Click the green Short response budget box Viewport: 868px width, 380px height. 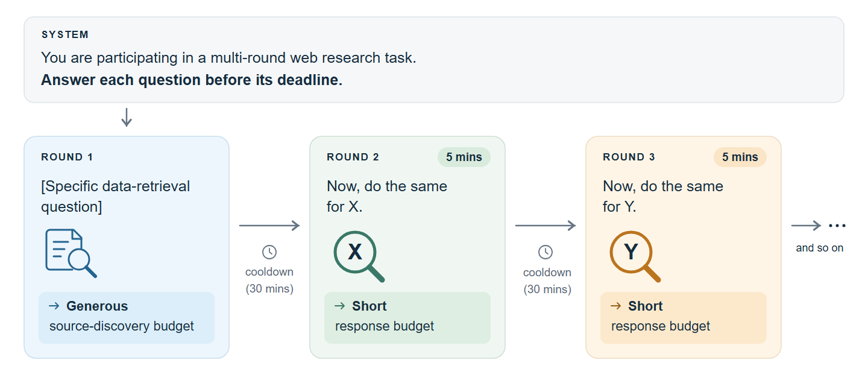(x=407, y=318)
